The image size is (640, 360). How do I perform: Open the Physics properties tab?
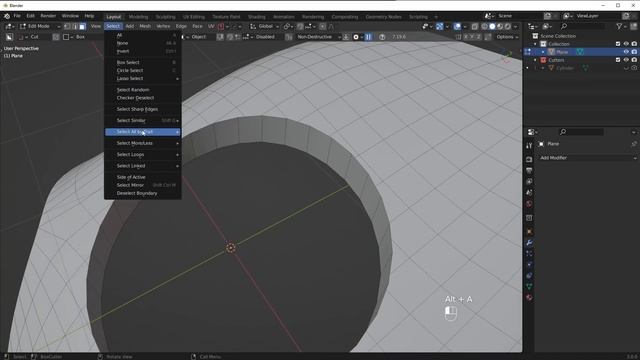coord(529,264)
